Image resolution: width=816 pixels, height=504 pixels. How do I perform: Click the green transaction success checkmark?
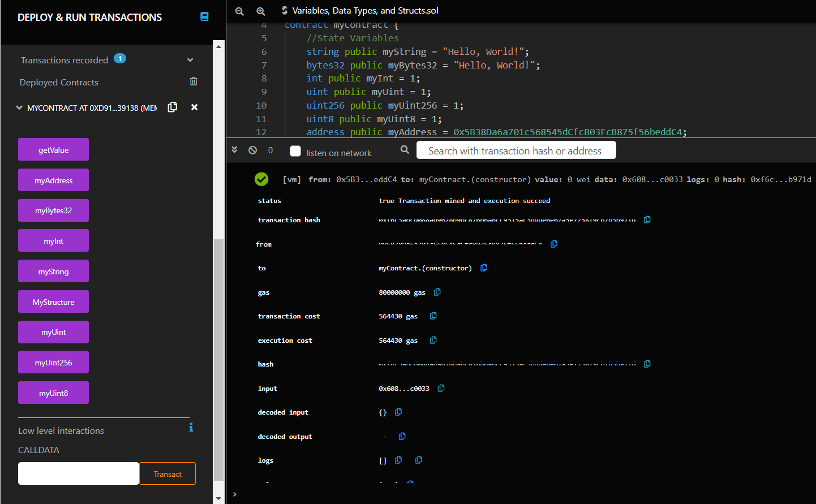(261, 179)
